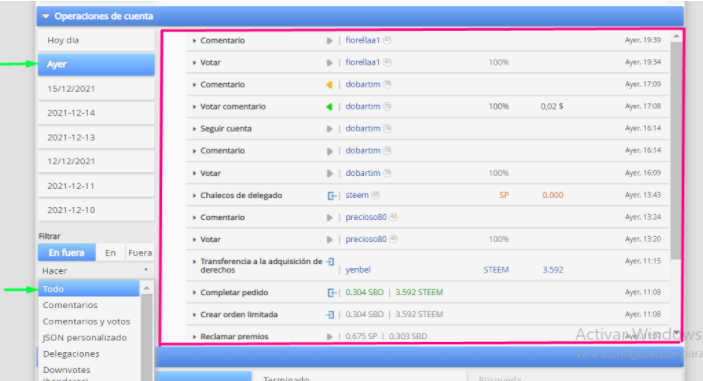Click the arrow icon on Comentario 13:24

330,217
